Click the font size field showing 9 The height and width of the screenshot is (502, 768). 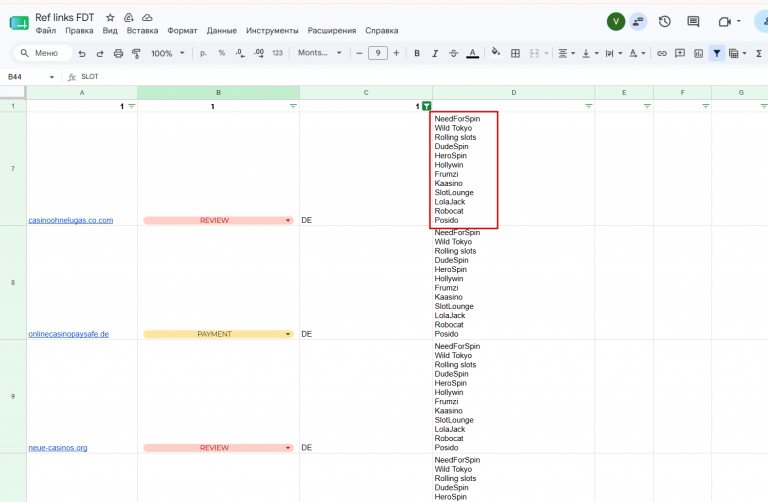378,53
